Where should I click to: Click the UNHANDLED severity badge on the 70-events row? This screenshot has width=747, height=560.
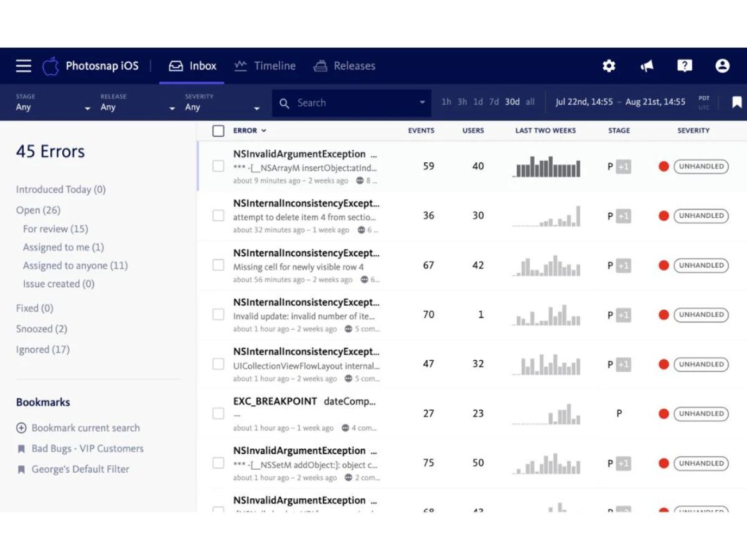pos(701,315)
